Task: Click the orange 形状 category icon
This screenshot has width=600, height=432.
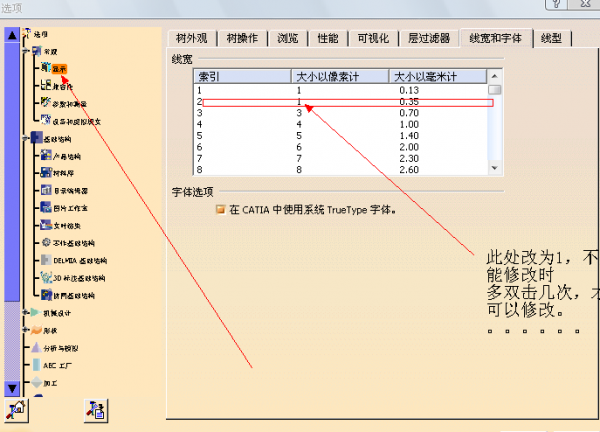Action: [x=36, y=330]
